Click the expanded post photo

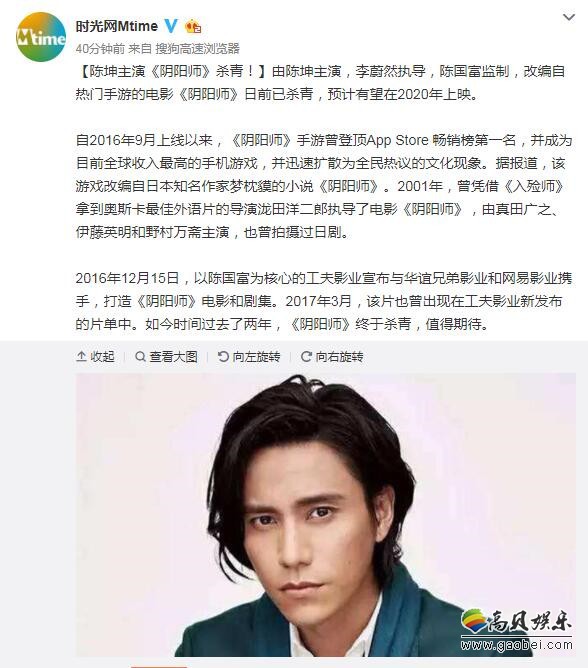[326, 515]
